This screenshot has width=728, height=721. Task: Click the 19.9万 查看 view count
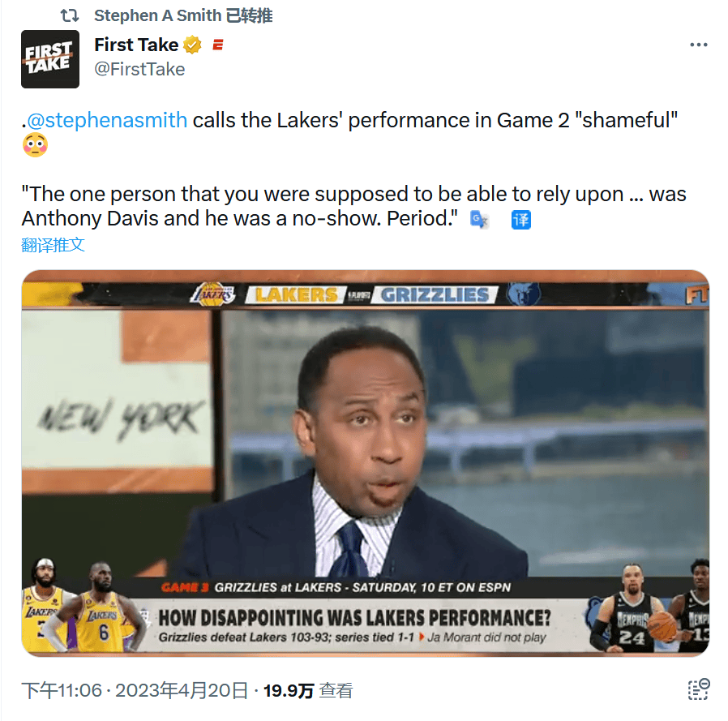point(308,690)
